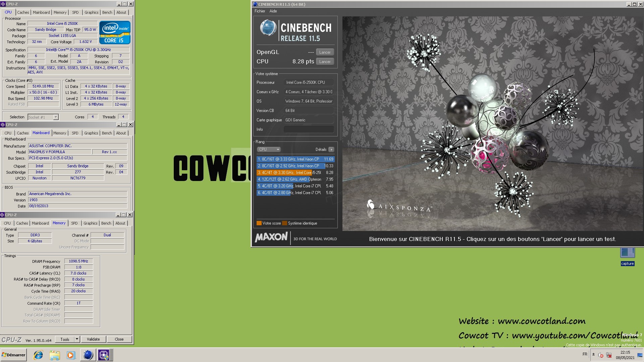Click the Démarrer start button
Viewport: 644px width, 362px height.
click(x=13, y=355)
